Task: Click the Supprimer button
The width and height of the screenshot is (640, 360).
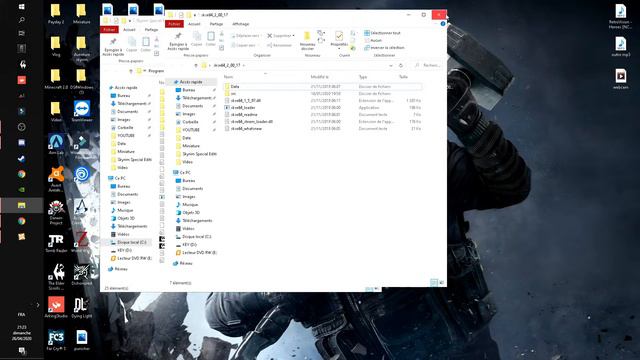Action: (279, 36)
